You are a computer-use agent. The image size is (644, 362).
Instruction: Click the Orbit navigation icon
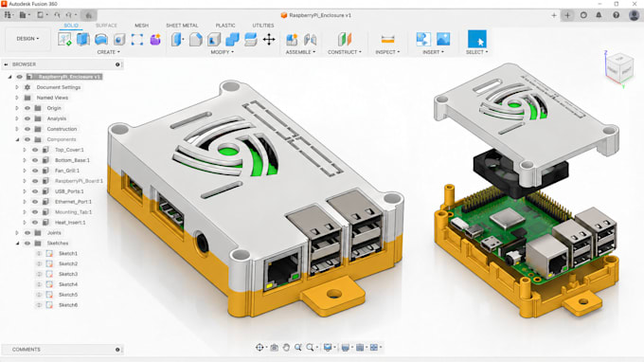[259, 348]
